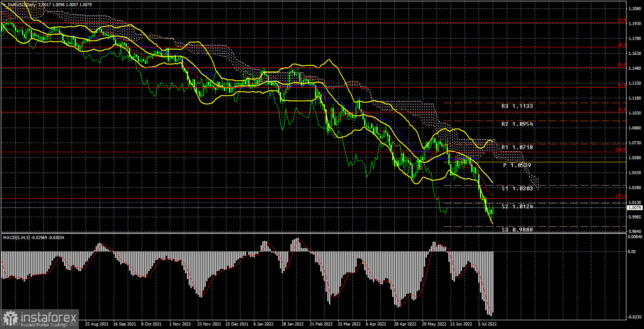Click the 13 Jun 2022 date label
Image resolution: width=644 pixels, height=329 pixels.
[x=462, y=324]
